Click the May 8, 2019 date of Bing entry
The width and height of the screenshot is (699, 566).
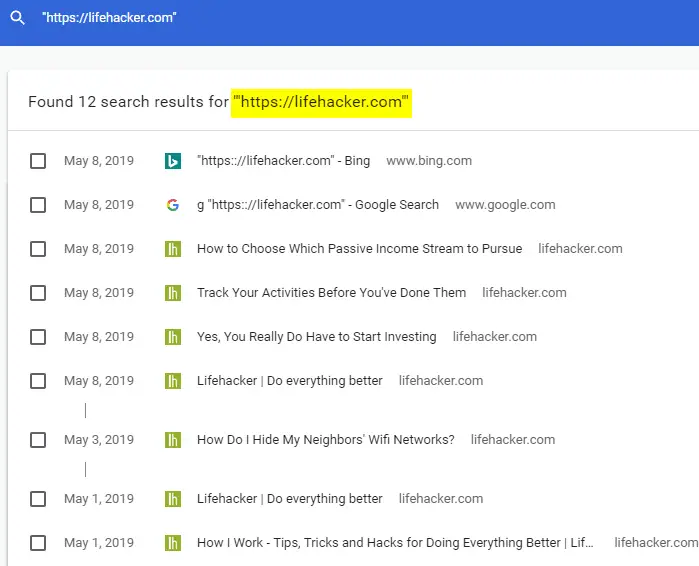(99, 161)
